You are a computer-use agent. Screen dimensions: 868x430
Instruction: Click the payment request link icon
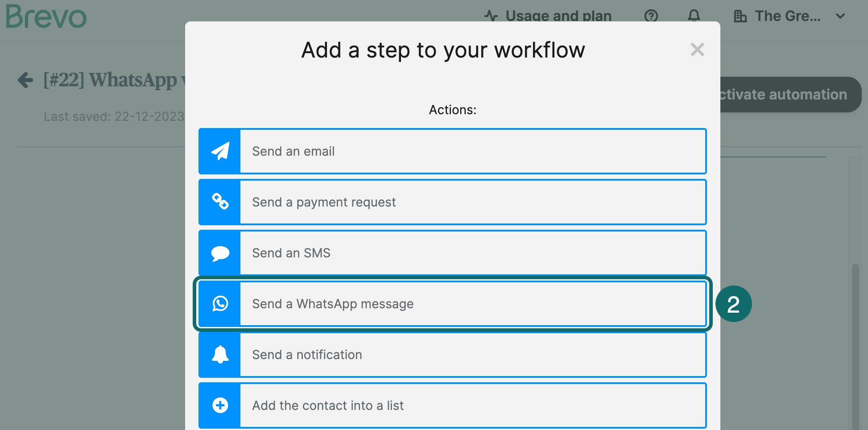219,202
